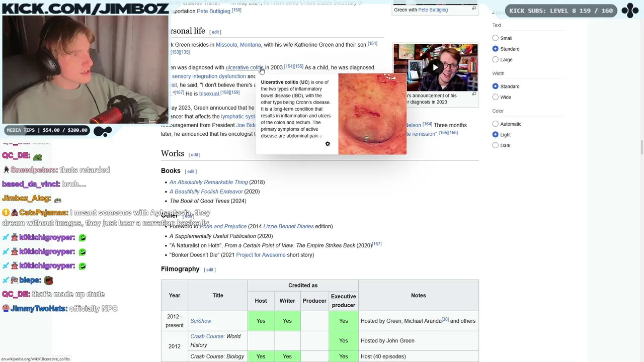
Task: Open the complete remission link
Action: point(421,134)
